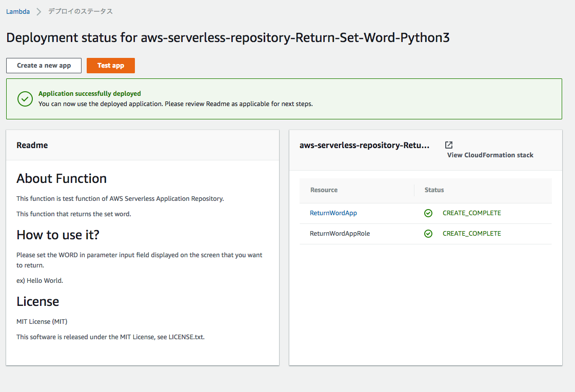Viewport: 575px width, 392px height.
Task: Click the Lambda breadcrumb link
Action: click(x=18, y=11)
